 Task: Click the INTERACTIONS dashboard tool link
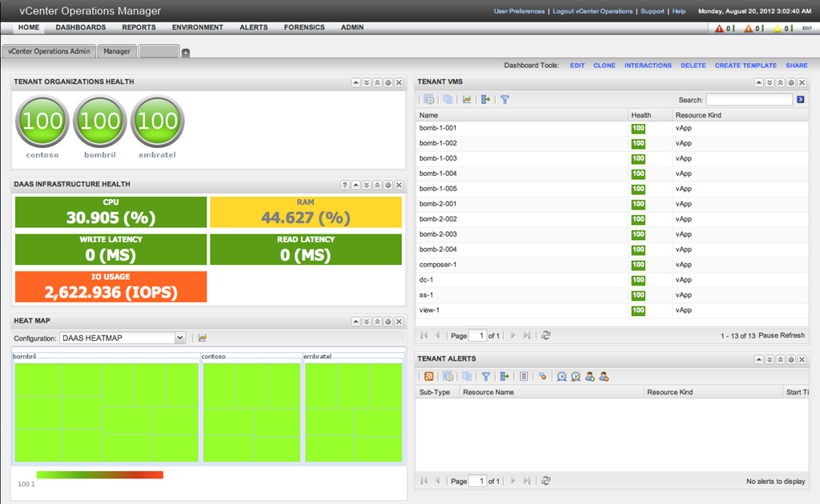coord(648,66)
